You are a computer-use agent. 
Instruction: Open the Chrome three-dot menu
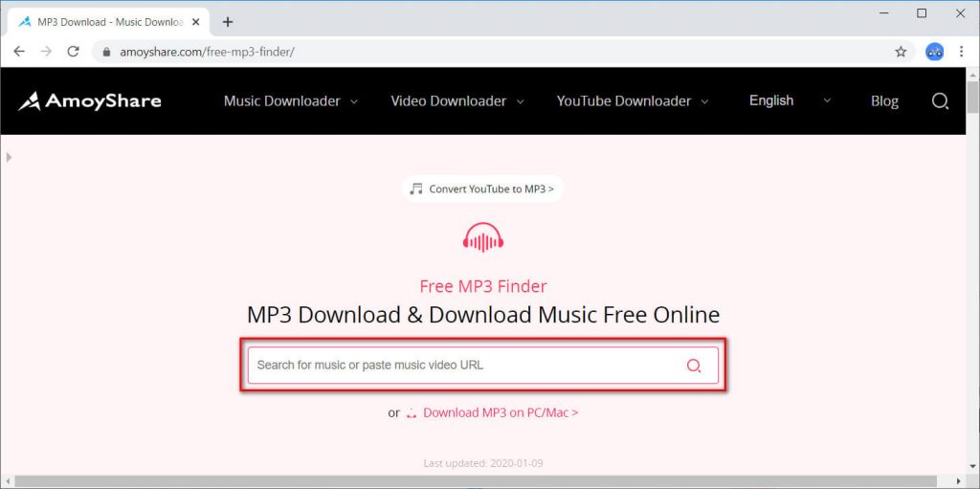coord(961,52)
